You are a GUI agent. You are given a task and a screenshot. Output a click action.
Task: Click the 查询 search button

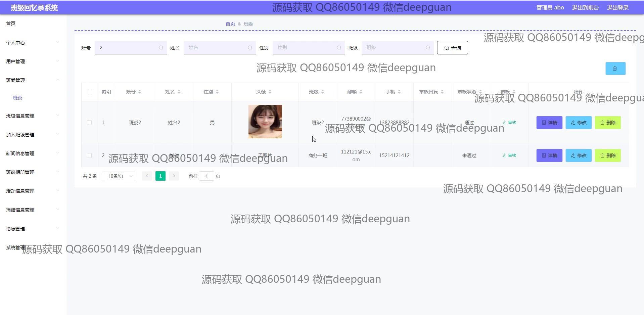coord(452,48)
